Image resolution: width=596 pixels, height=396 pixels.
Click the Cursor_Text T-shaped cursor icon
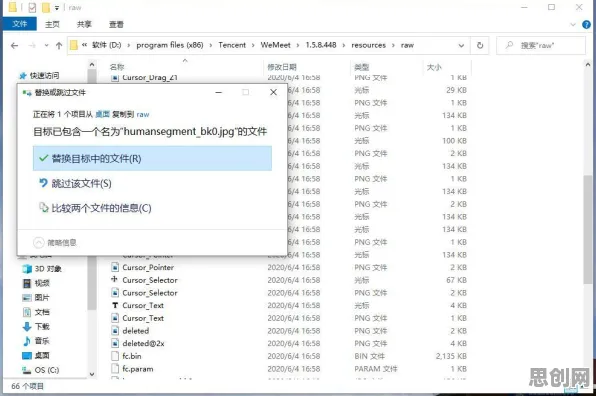[x=115, y=306]
